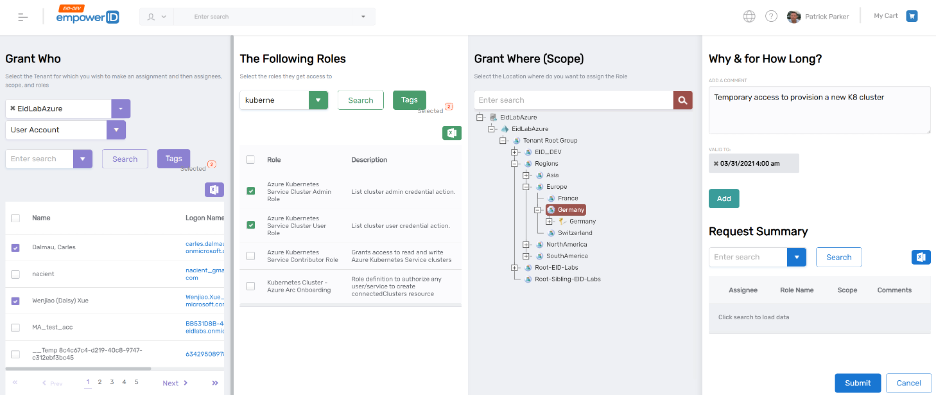Click the red scope search magnifier icon
Viewport: 936px width, 396px height.
point(683,100)
